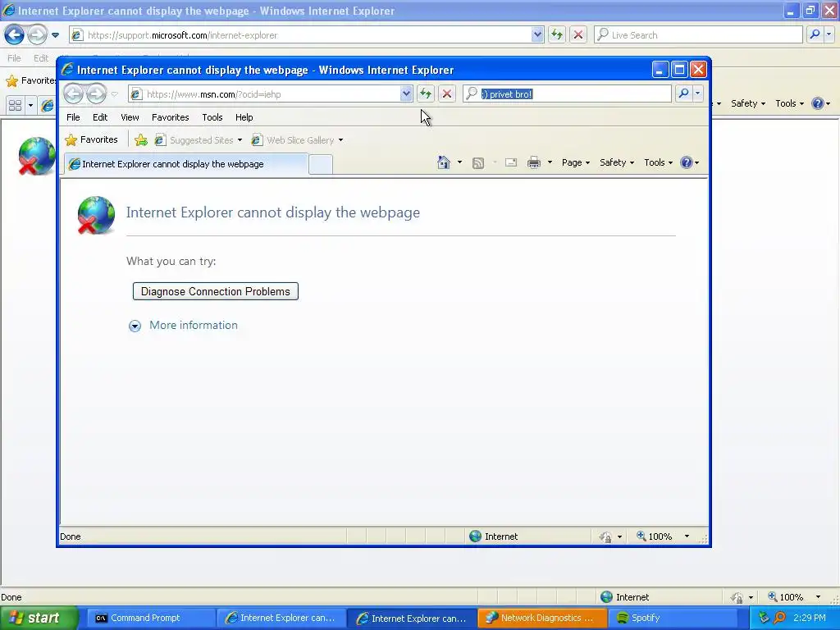This screenshot has height=630, width=840.
Task: Click the globe error icon on page
Action: pyautogui.click(x=96, y=215)
